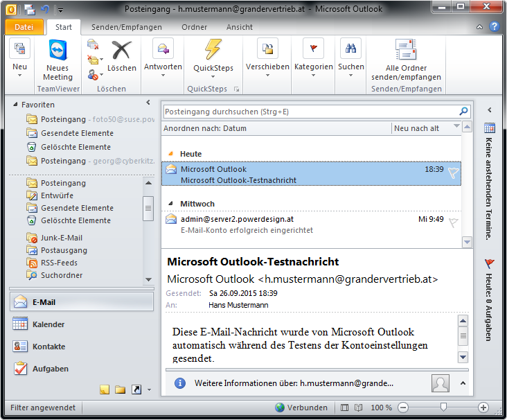Toggle flag on admin@server2.powerdesign.at message
The width and height of the screenshot is (507, 420).
tap(453, 223)
